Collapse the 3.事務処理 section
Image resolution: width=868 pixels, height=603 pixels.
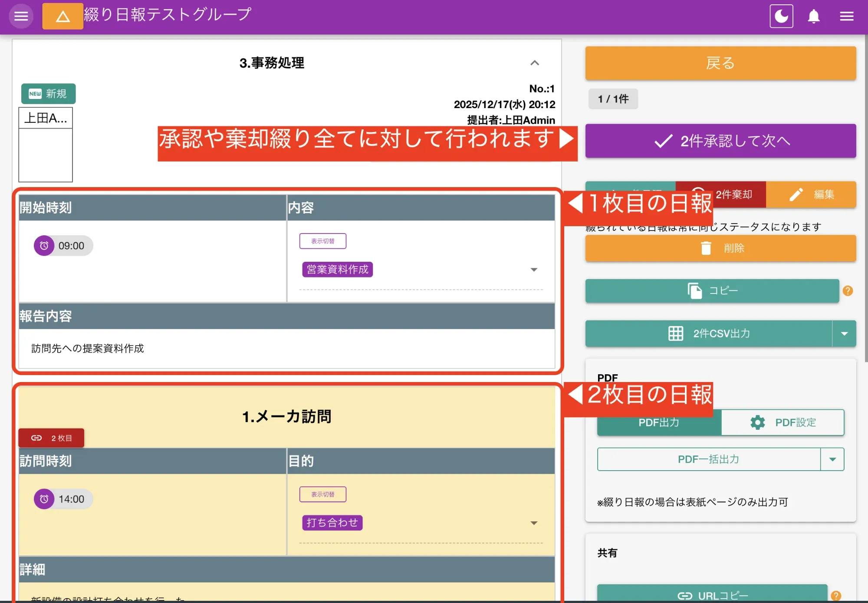coord(535,63)
